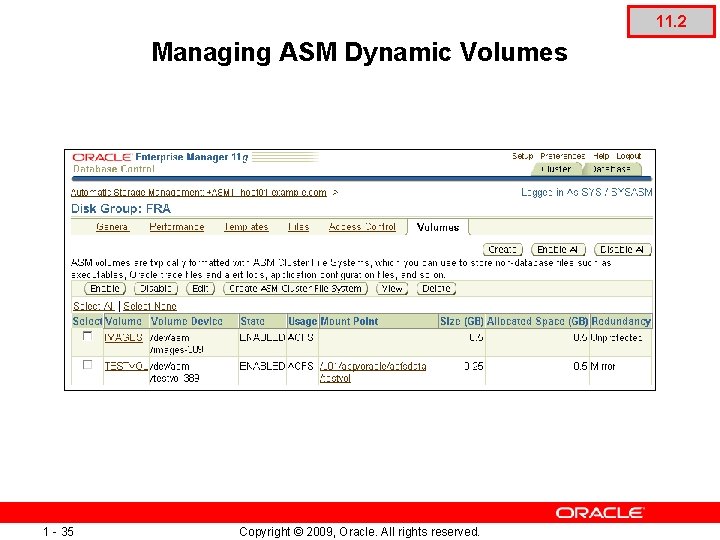
Task: Click the Select None link
Action: (x=150, y=306)
